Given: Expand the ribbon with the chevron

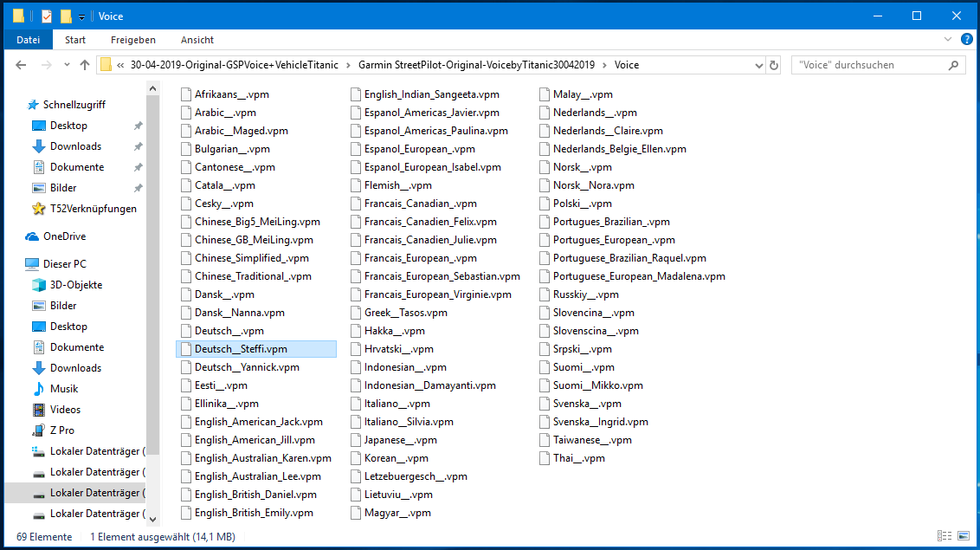Looking at the screenshot, I should (947, 39).
